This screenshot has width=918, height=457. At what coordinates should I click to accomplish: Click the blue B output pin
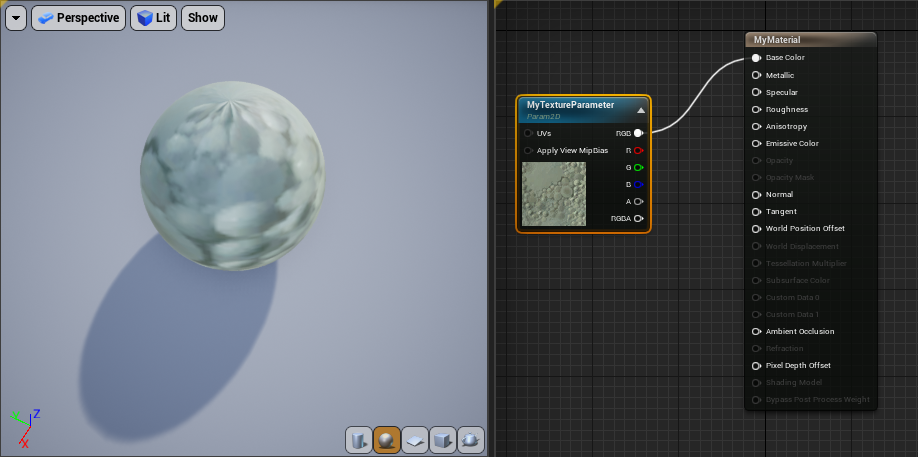click(638, 184)
